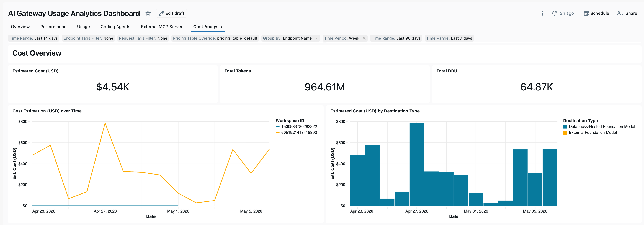644x225 pixels.
Task: Click the May 01, 2026 bar chart axis label
Action: (x=476, y=211)
